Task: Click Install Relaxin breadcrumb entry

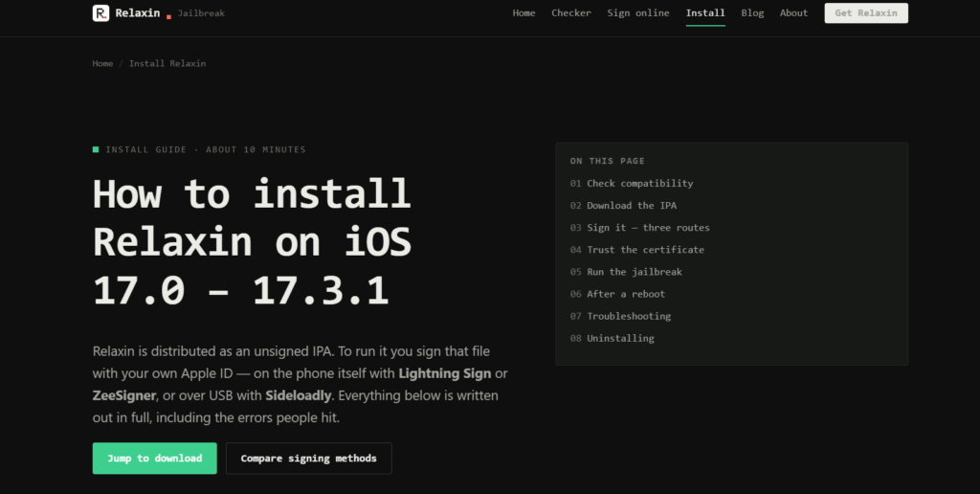Action: tap(167, 63)
